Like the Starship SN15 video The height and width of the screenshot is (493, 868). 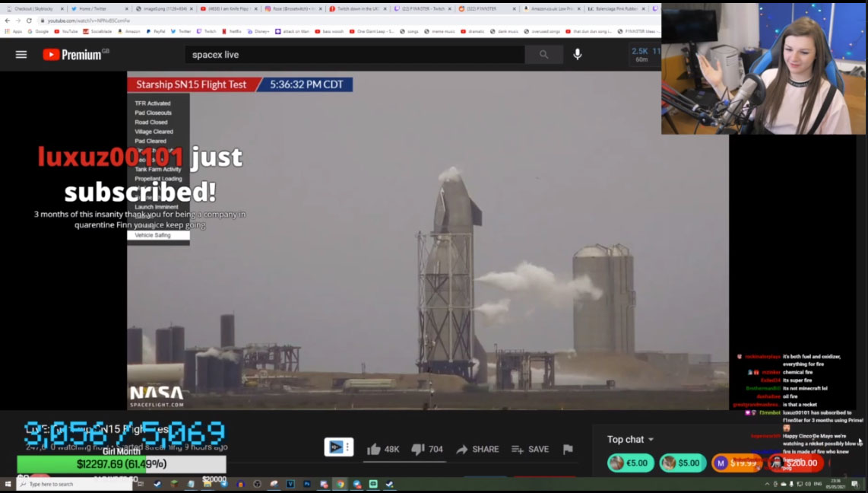[382, 449]
